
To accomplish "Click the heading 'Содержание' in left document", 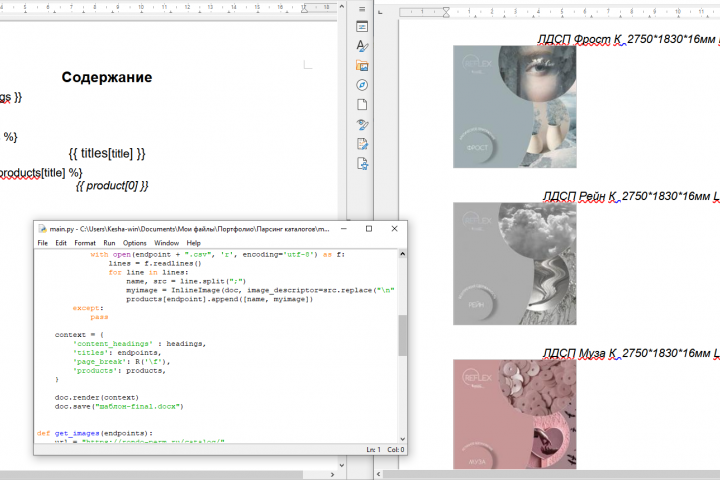I will coord(107,77).
